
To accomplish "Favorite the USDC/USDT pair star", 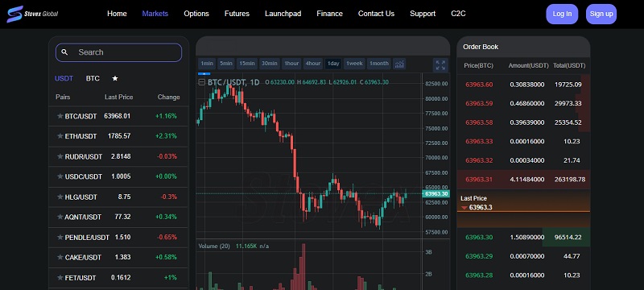I will pos(60,176).
